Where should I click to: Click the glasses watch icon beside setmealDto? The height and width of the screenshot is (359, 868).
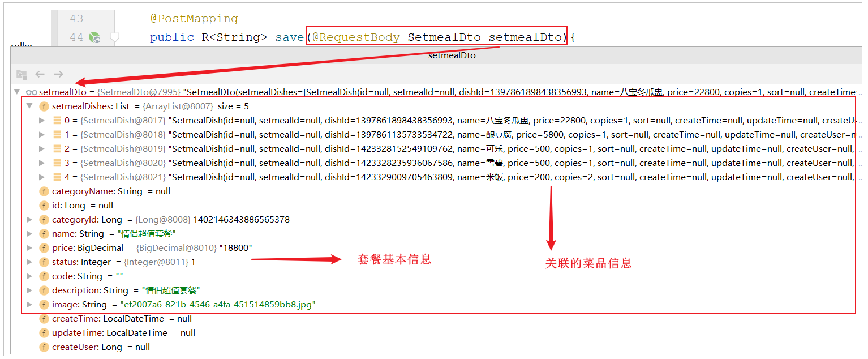pos(31,92)
